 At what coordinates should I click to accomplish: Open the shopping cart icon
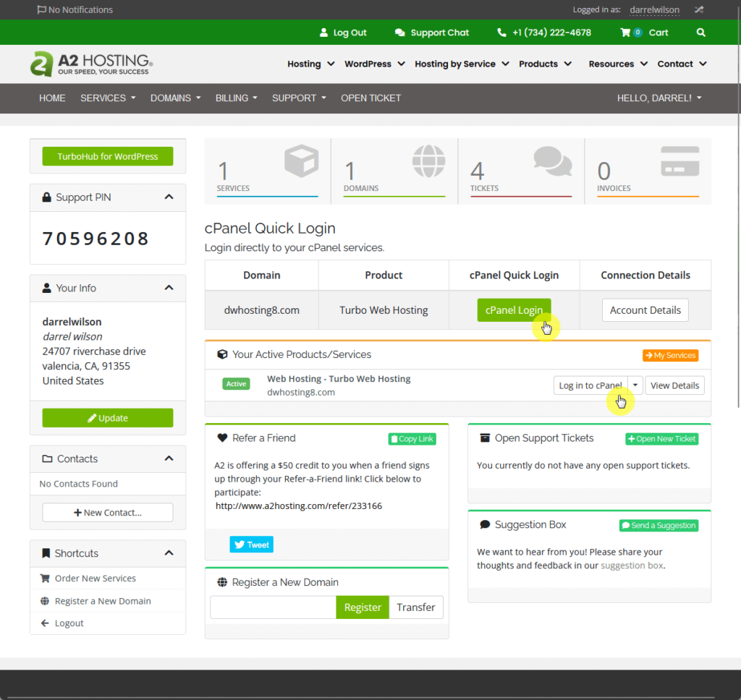[x=625, y=33]
